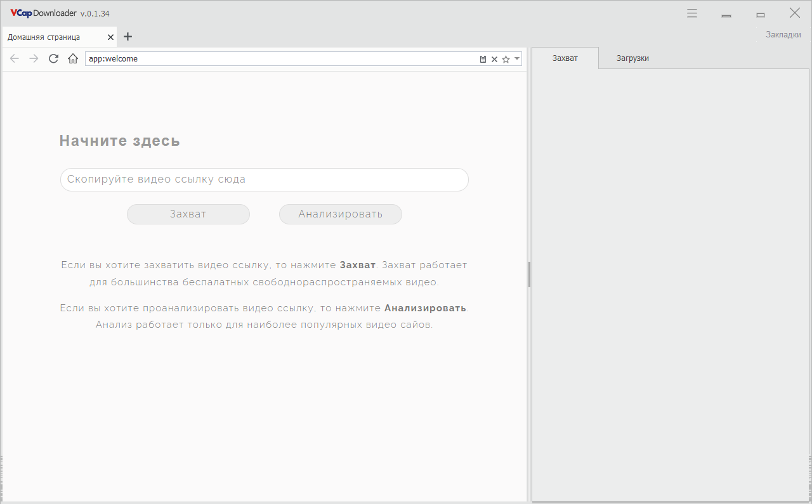This screenshot has height=504, width=812.
Task: Close the VCap Downloader window
Action: point(794,13)
